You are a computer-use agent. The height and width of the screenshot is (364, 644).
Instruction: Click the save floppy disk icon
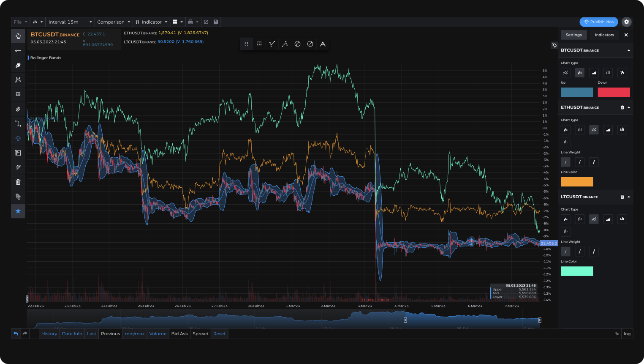point(216,22)
